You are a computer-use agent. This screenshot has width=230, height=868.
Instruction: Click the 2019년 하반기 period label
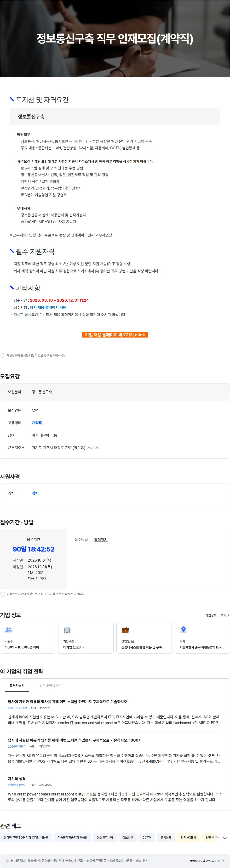(x=17, y=746)
